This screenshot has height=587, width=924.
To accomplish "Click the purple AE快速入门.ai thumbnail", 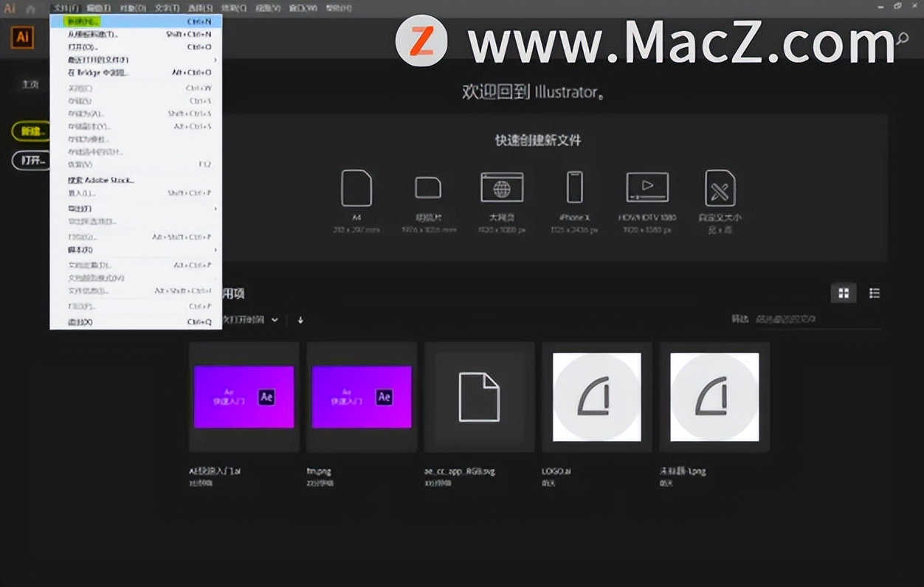I will pyautogui.click(x=244, y=396).
